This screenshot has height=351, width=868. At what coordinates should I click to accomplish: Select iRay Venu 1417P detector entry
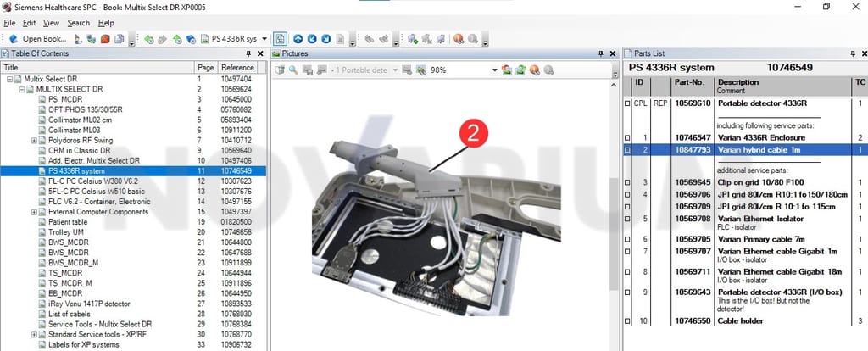click(89, 304)
